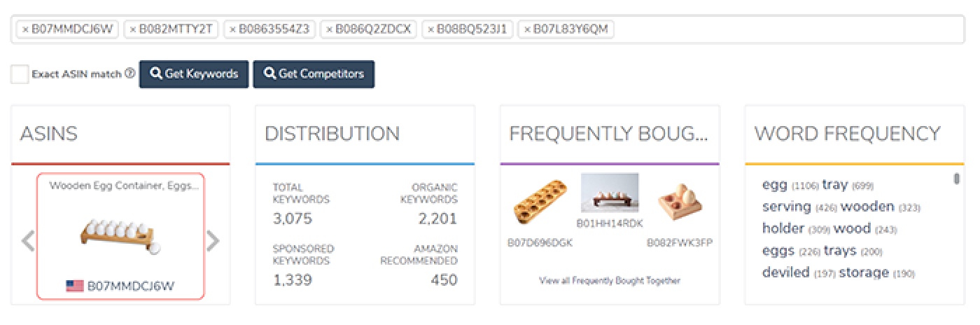Click the US flag icon beside B07MMDCJ6W
This screenshot has height=325, width=980.
(74, 286)
